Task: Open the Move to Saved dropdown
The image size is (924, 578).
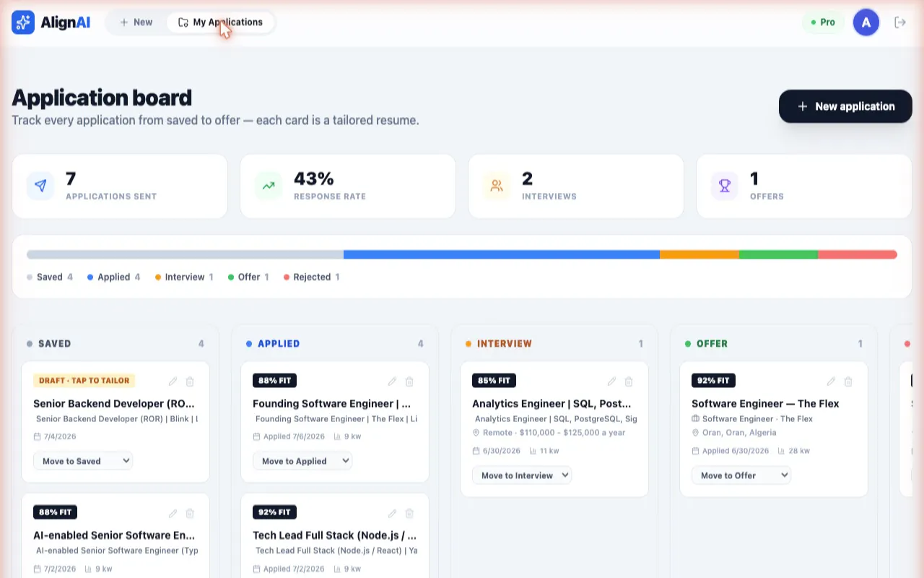Action: pos(83,461)
